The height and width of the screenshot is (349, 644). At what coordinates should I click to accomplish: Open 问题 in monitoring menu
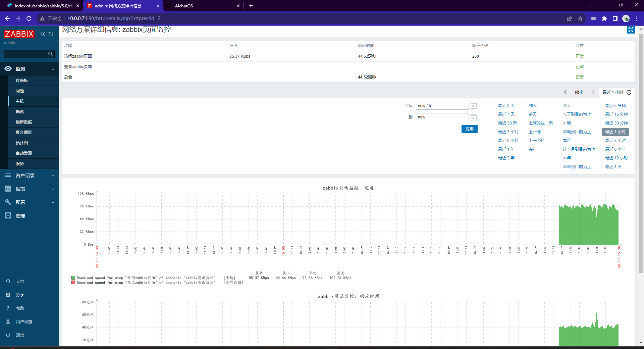(20, 91)
